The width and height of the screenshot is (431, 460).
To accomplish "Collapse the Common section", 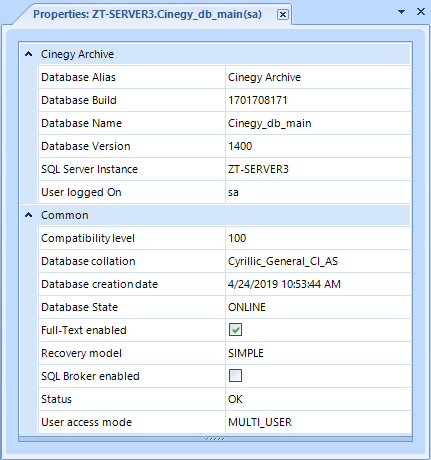I will coord(29,215).
